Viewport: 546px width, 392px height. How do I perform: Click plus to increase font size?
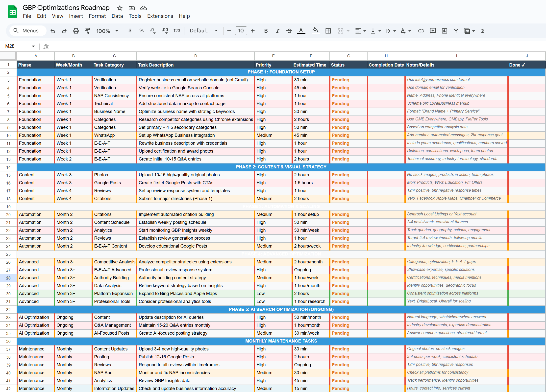coord(253,31)
